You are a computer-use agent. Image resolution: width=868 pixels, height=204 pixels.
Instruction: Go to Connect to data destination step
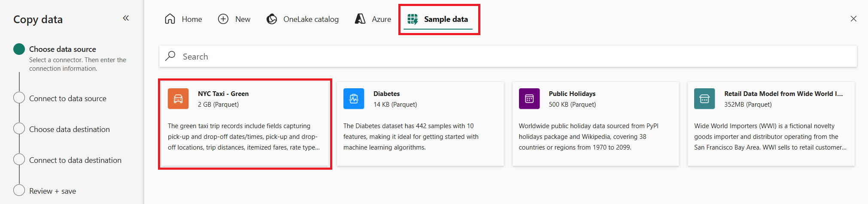75,160
